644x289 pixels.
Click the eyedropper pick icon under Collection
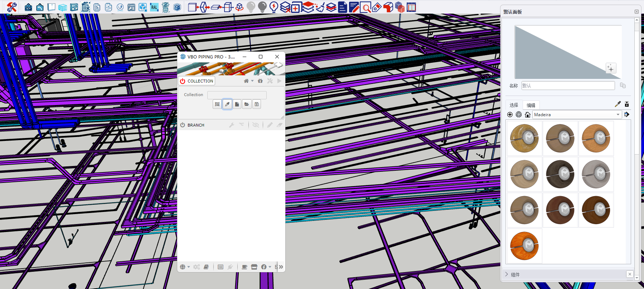tap(227, 104)
